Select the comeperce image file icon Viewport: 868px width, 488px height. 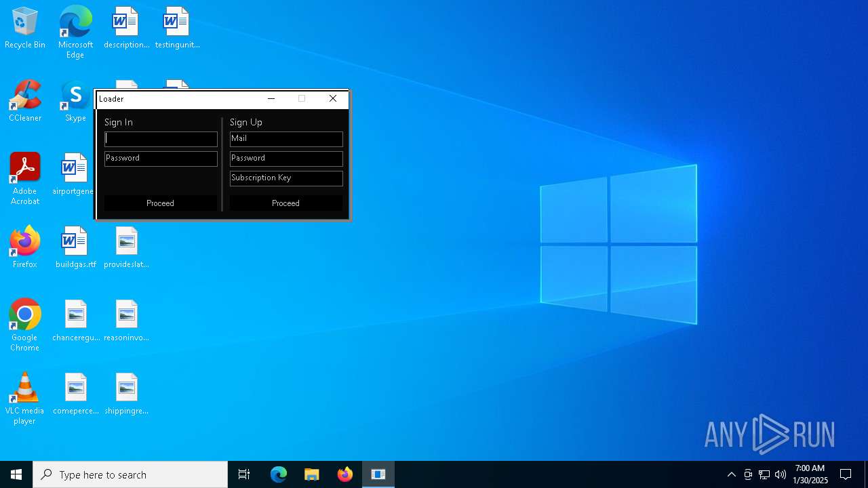click(75, 394)
